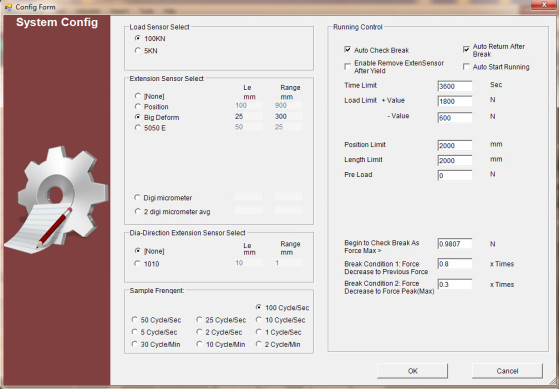Enable Remove ExtenSensor After Yield checkbox
The width and height of the screenshot is (560, 389).
(348, 67)
